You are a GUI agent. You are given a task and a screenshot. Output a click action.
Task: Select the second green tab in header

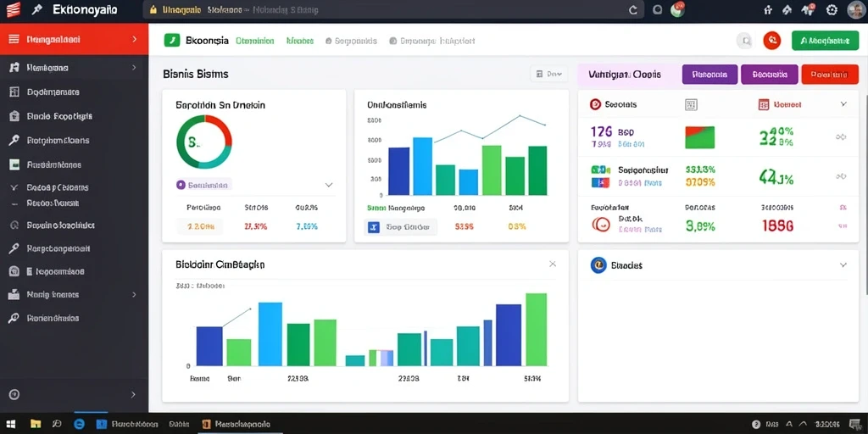tap(300, 41)
